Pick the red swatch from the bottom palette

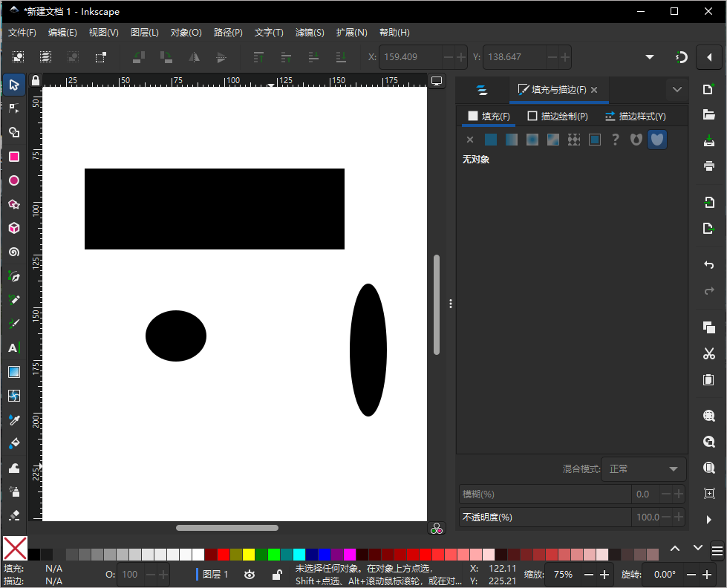click(x=223, y=554)
